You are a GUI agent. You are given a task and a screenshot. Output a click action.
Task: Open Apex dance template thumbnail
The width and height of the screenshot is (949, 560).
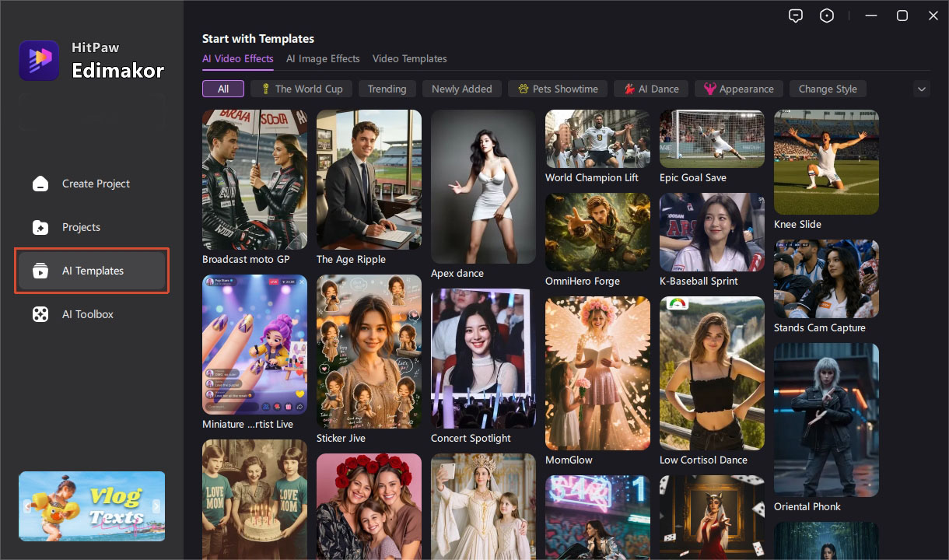(x=483, y=187)
